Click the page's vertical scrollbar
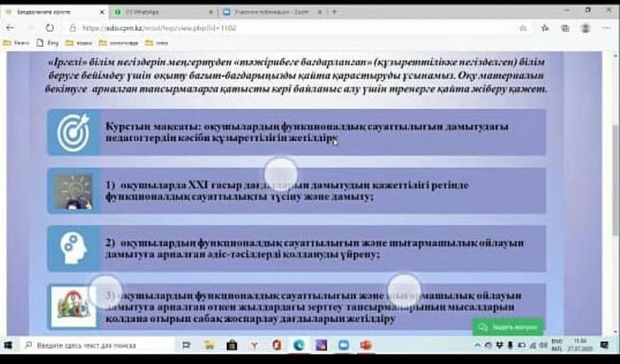The image size is (620, 364). pyautogui.click(x=615, y=181)
